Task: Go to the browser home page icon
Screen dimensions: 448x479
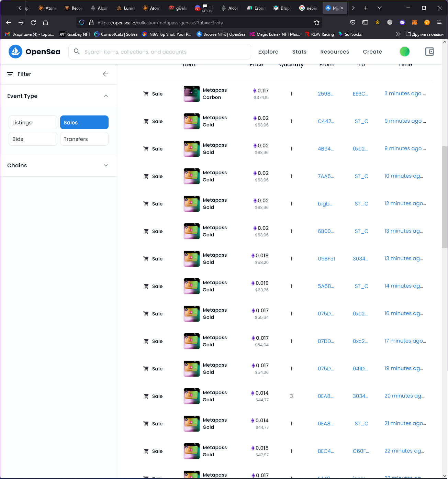Action: [x=45, y=23]
